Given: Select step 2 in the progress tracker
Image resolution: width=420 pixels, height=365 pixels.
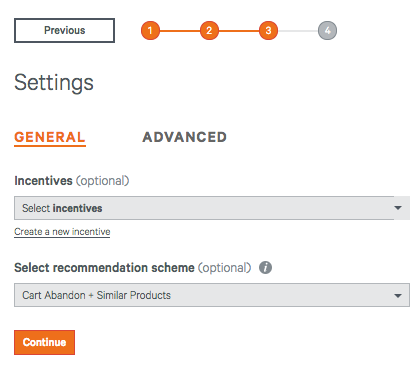Looking at the screenshot, I should [209, 30].
